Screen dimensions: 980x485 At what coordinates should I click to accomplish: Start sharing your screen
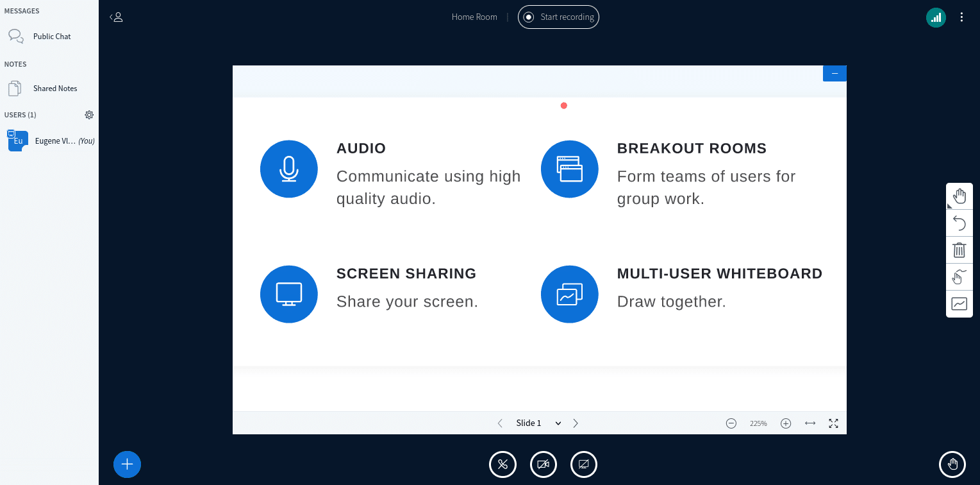coord(583,464)
